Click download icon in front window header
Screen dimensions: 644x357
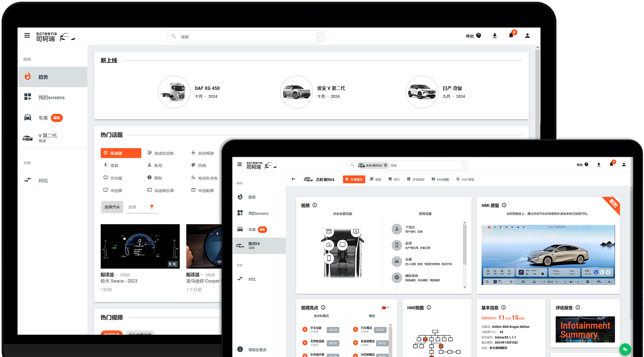click(599, 165)
